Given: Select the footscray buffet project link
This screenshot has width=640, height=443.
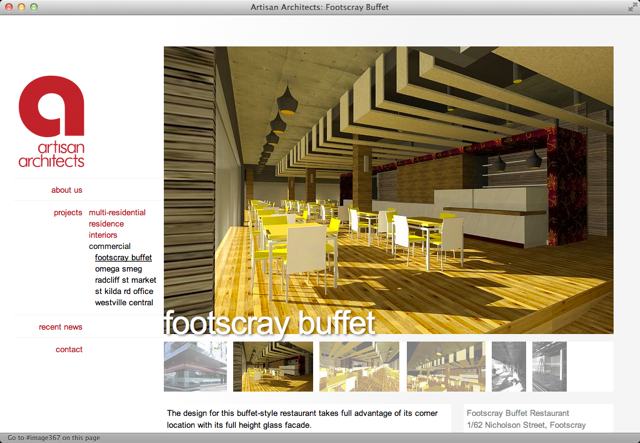Looking at the screenshot, I should [123, 258].
